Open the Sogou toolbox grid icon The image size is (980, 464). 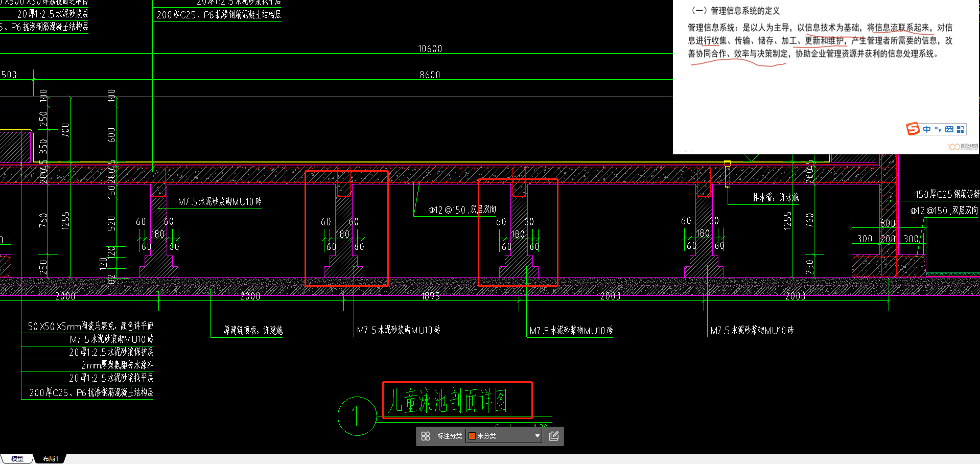(961, 129)
